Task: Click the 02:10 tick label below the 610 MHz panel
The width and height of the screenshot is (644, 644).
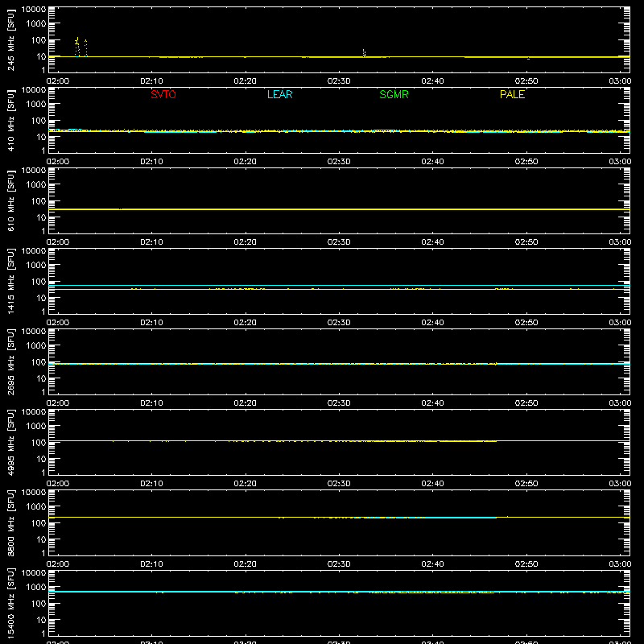Action: pyautogui.click(x=151, y=242)
